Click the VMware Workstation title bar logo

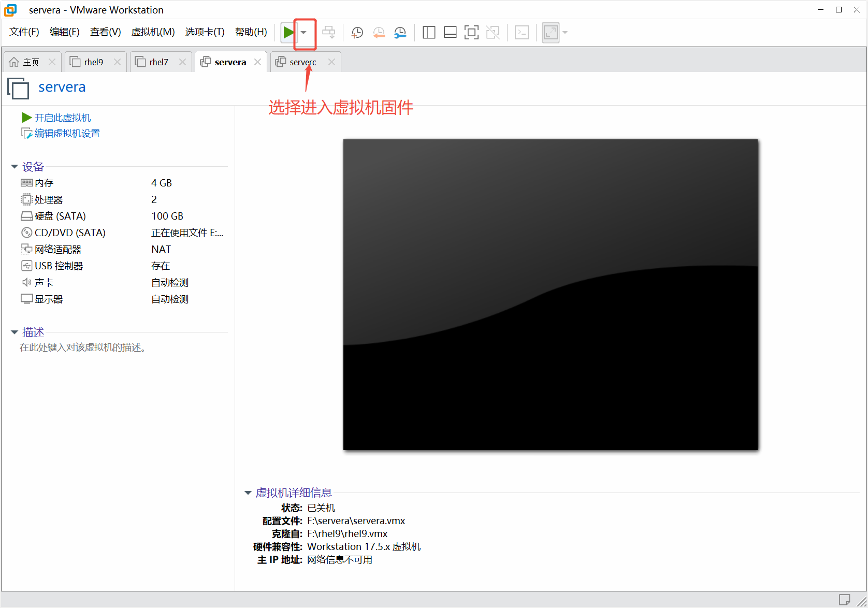click(x=10, y=10)
